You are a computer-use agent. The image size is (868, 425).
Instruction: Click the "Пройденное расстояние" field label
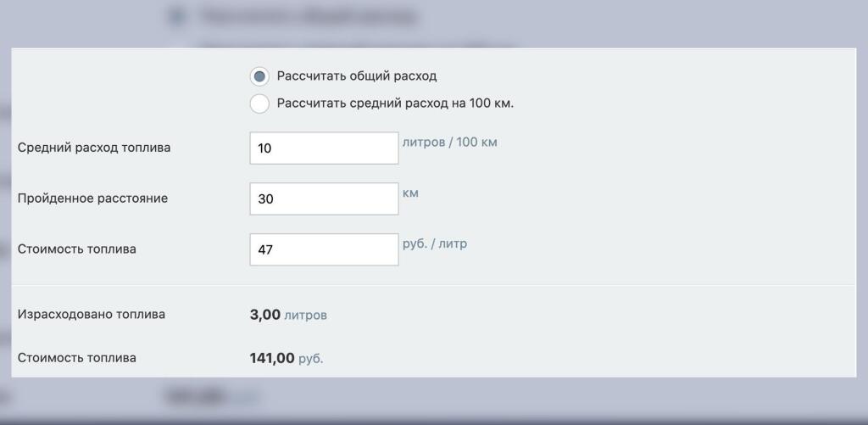coord(92,199)
